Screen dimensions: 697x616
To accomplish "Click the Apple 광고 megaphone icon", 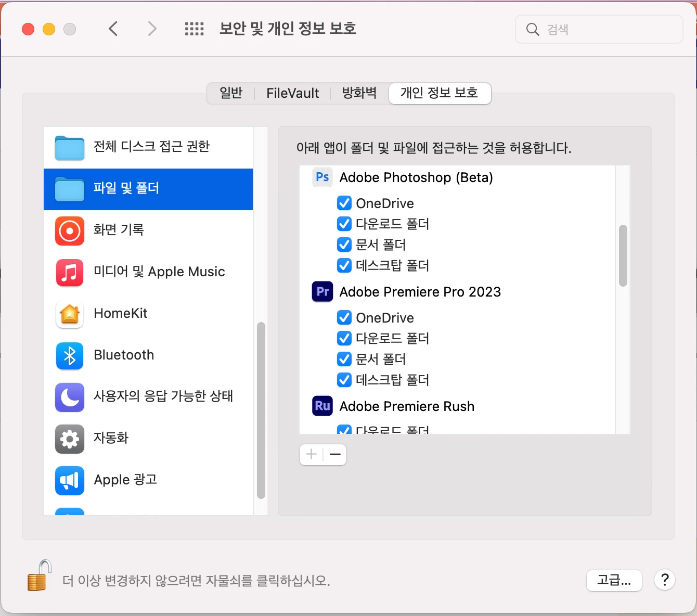I will tap(70, 481).
